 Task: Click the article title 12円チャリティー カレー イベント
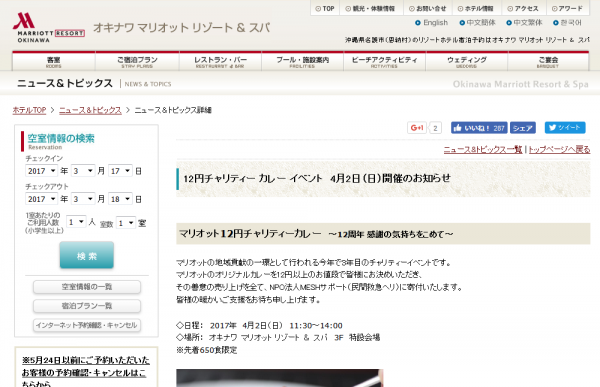coord(317,178)
